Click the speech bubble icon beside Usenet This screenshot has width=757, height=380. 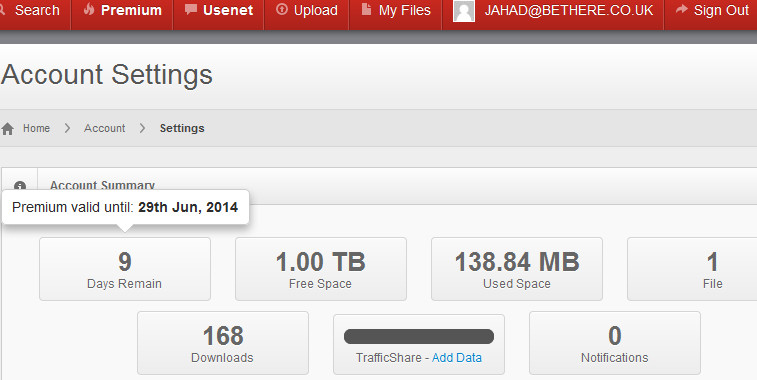[191, 9]
